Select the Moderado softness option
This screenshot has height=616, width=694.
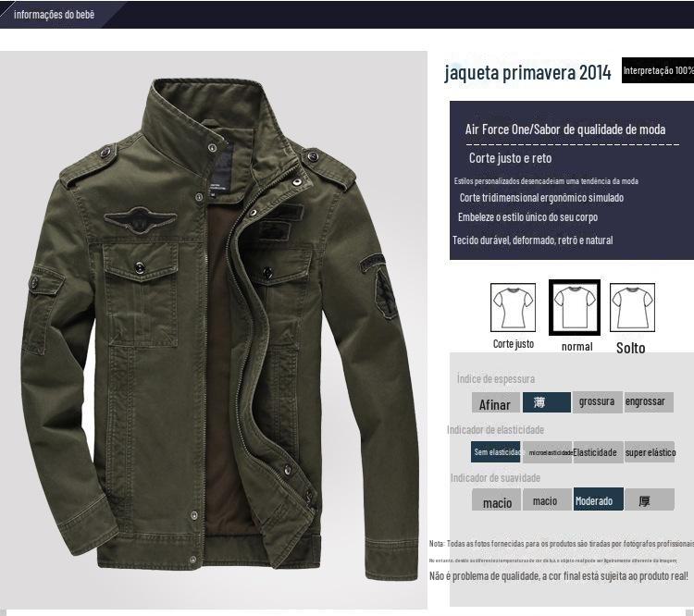(x=599, y=499)
